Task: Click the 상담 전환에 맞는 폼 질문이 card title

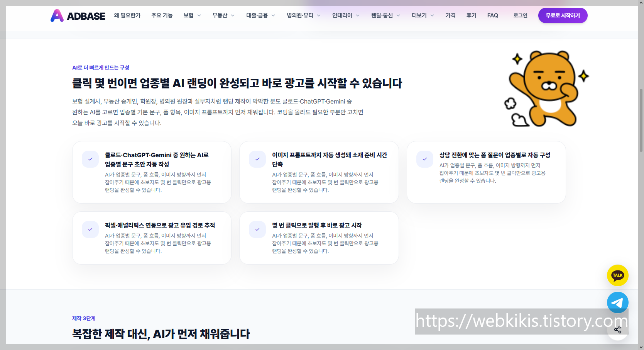Action: pos(495,155)
